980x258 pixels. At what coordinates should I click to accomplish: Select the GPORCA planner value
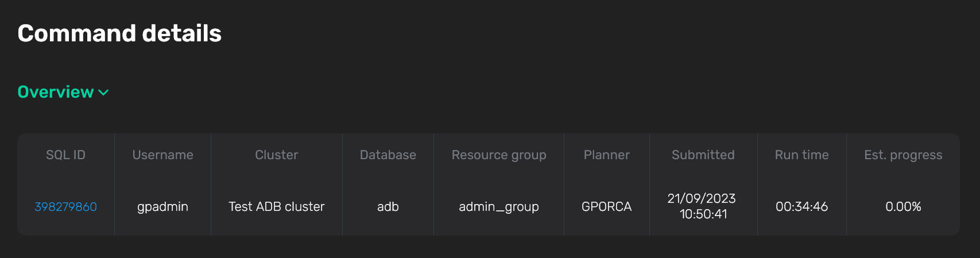pyautogui.click(x=606, y=207)
